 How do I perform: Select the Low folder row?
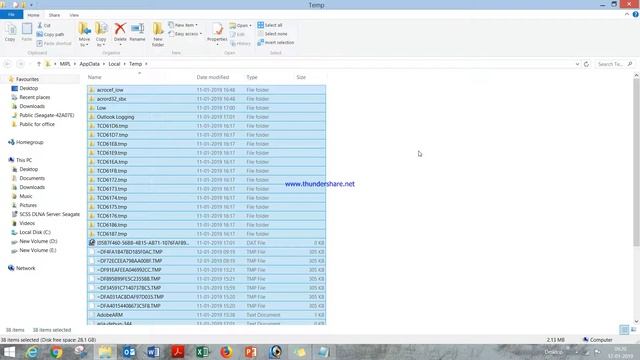206,108
